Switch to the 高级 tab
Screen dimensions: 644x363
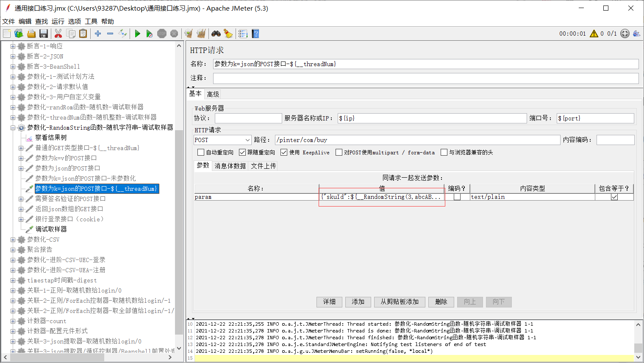[213, 94]
